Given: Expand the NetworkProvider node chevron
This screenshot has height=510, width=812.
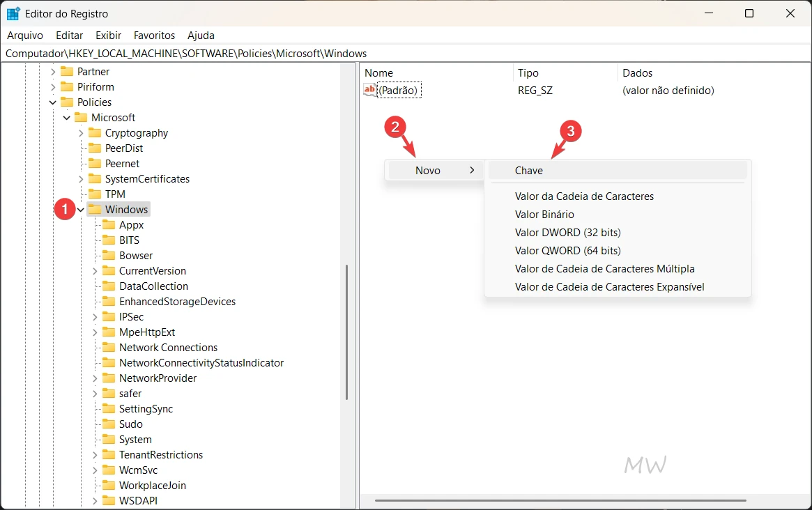Looking at the screenshot, I should click(x=94, y=378).
